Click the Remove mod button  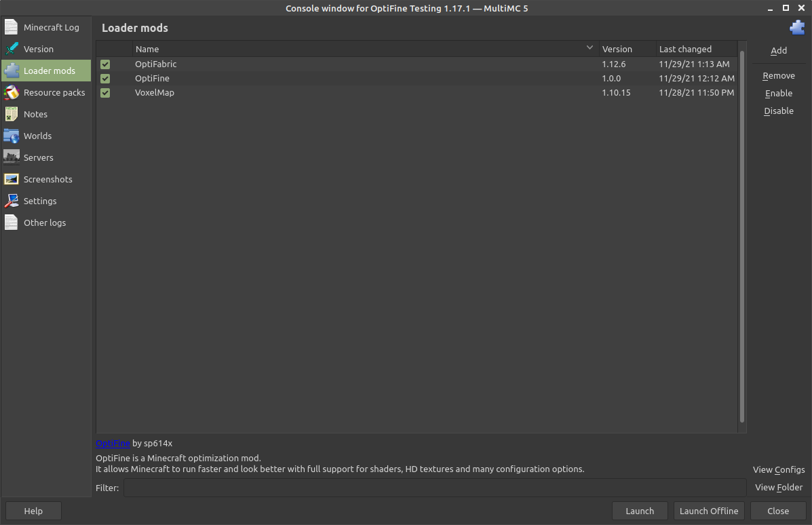pyautogui.click(x=778, y=75)
